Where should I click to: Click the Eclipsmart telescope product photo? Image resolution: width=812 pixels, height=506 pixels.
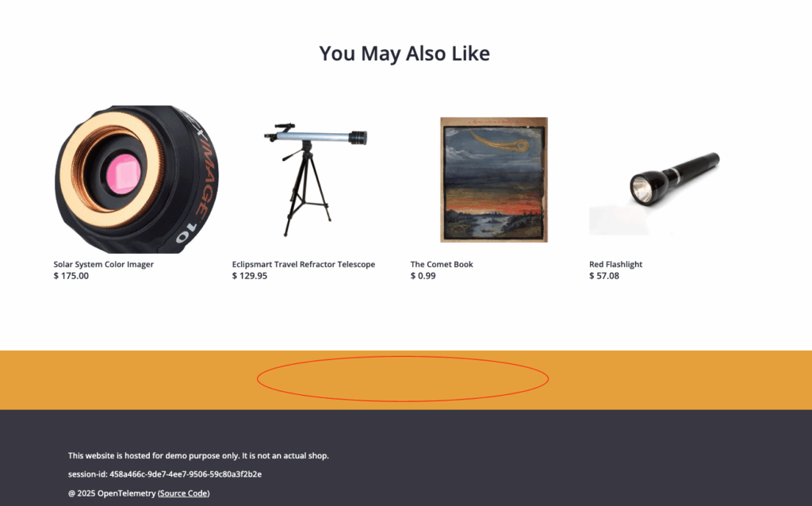[316, 179]
